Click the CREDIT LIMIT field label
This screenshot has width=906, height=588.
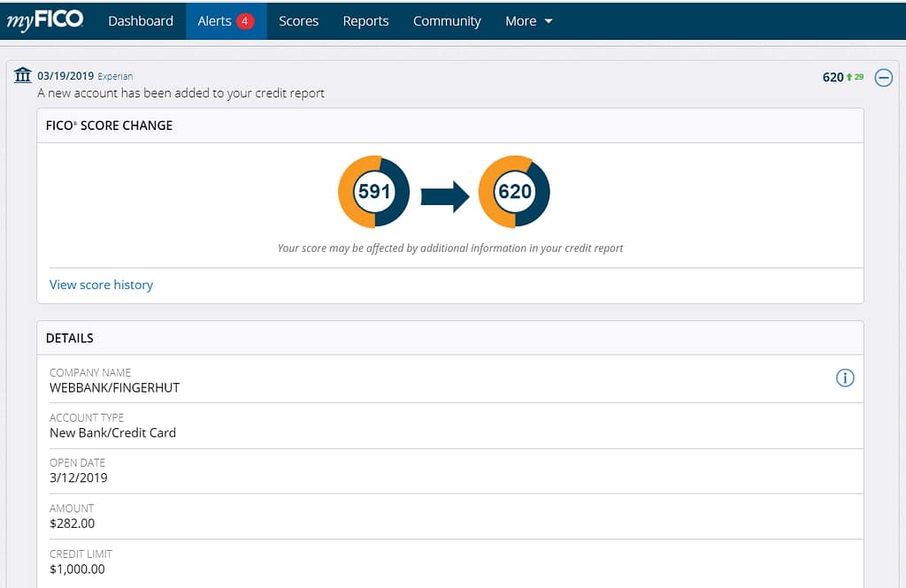(x=81, y=554)
